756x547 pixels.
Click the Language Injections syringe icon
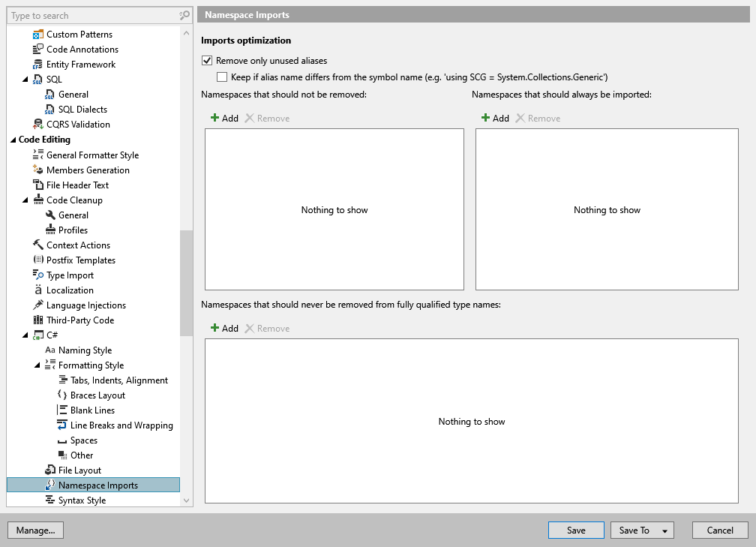[x=36, y=305]
